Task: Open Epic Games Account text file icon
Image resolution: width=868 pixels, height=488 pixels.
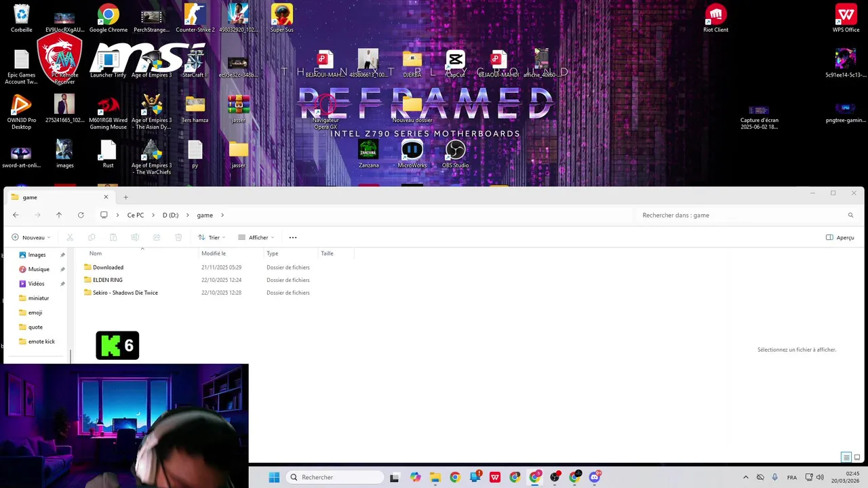Action: [22, 67]
